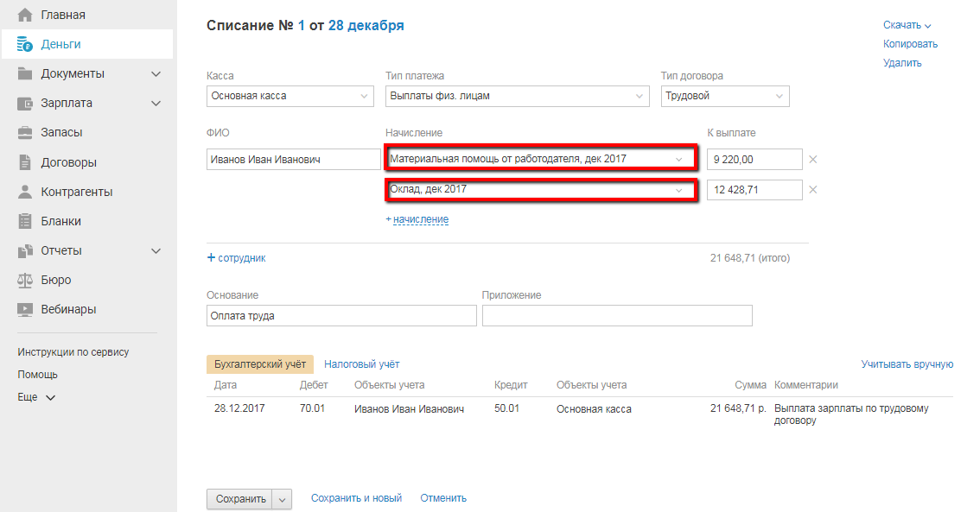Expand the Отчеты menu section
This screenshot has width=980, height=512.
pos(156,251)
